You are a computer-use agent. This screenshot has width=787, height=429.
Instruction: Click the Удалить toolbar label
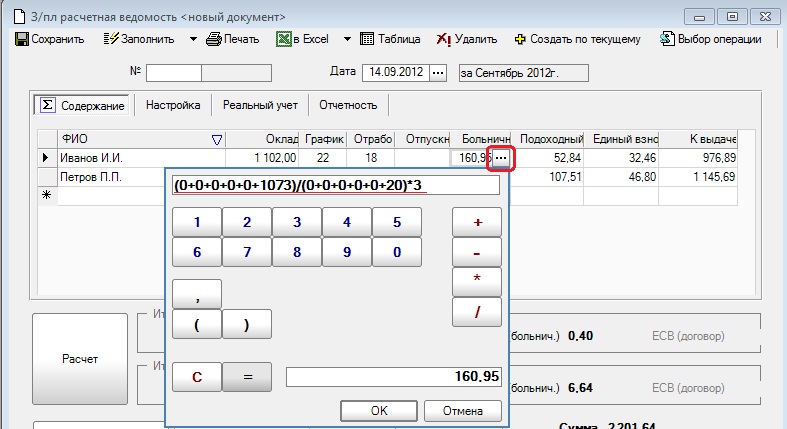point(476,39)
